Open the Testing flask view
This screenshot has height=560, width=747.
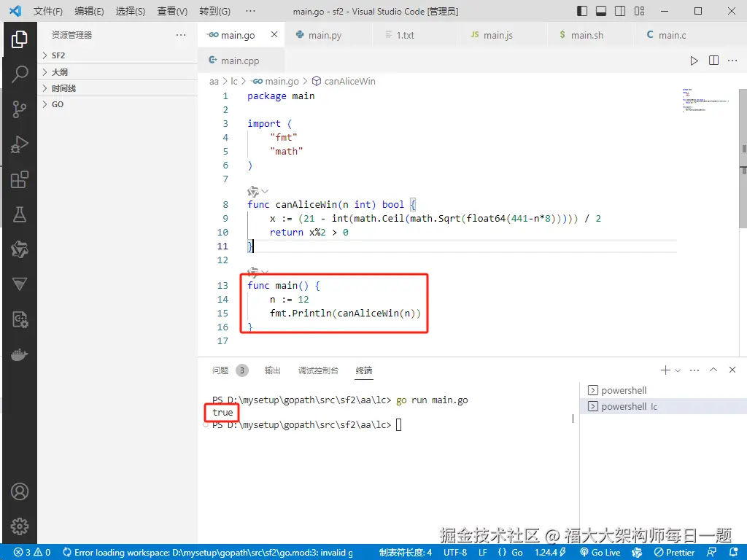point(20,215)
